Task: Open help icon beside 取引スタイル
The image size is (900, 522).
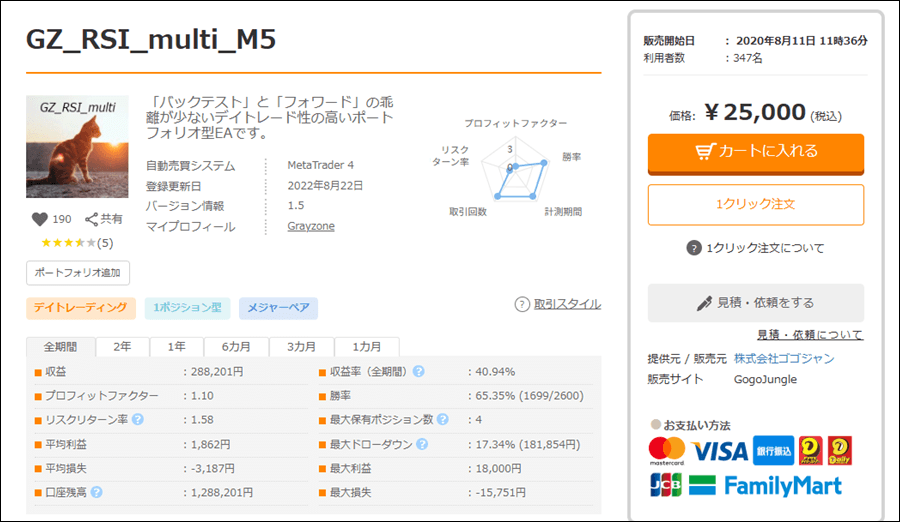Action: click(522, 304)
